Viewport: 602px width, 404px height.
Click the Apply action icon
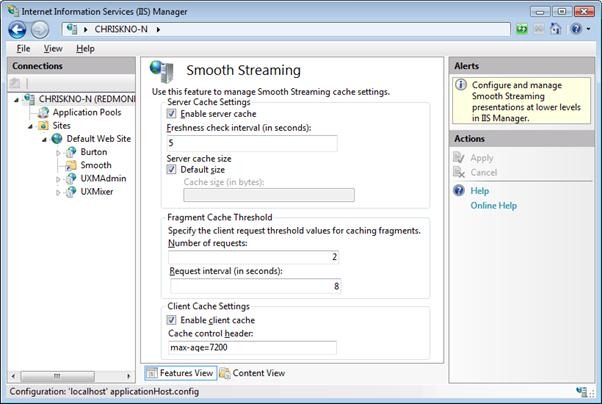pos(459,157)
